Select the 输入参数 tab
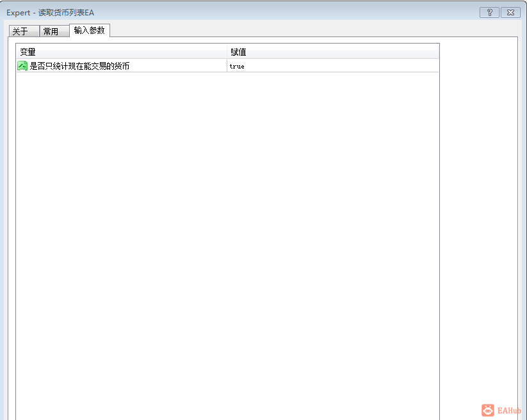Image resolution: width=527 pixels, height=420 pixels. click(90, 30)
